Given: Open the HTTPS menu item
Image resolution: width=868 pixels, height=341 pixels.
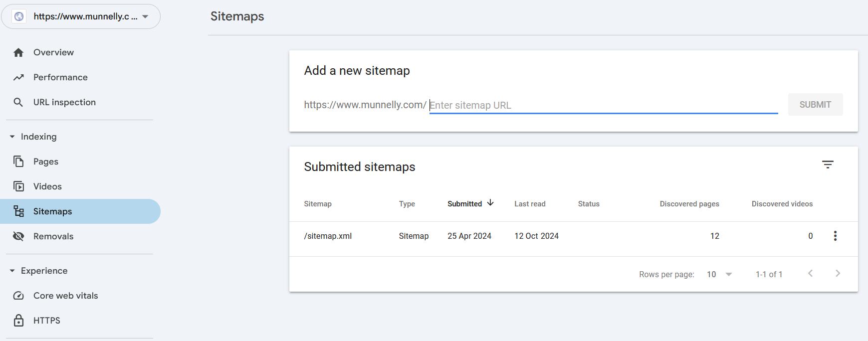Looking at the screenshot, I should pyautogui.click(x=80, y=320).
